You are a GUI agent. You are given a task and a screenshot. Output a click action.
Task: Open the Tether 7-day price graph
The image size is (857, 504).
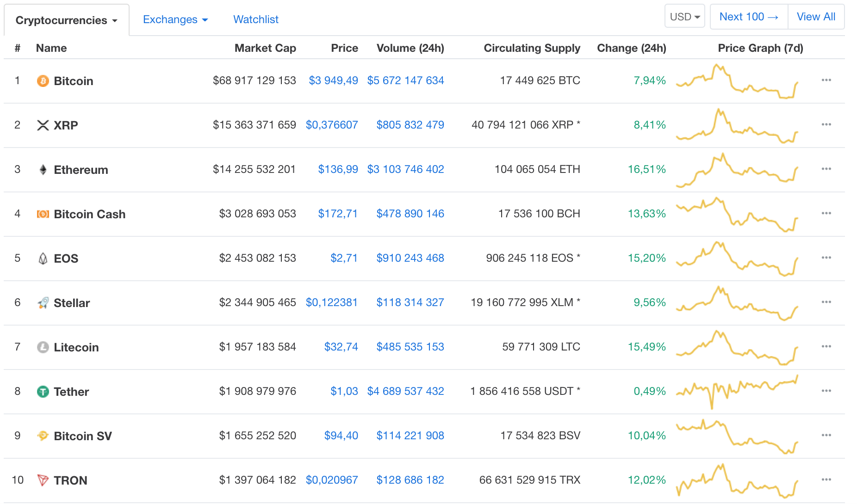coord(737,391)
